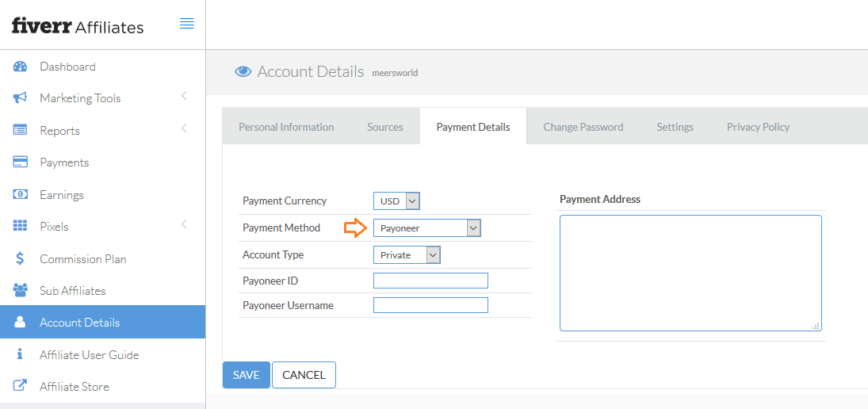Viewport: 868px width, 409px height.
Task: Click the Payoneer Username input field
Action: (430, 305)
